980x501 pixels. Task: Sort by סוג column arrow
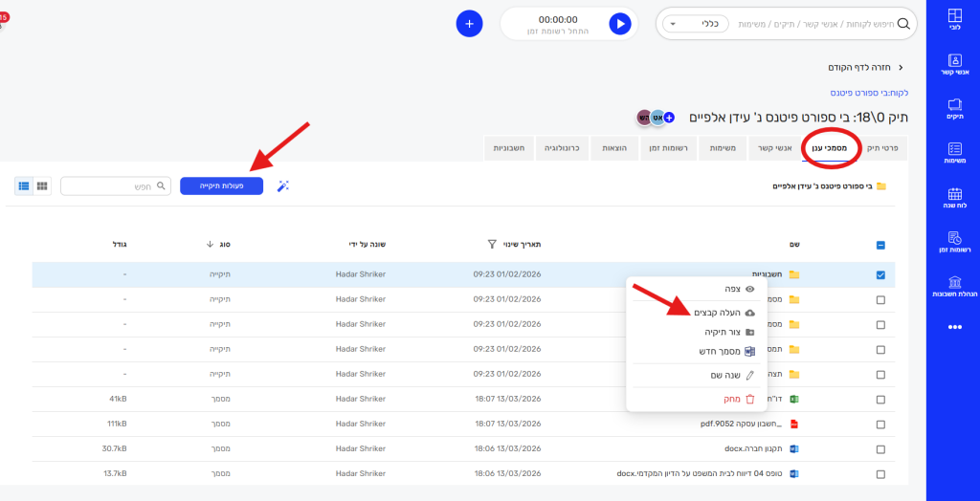point(210,244)
